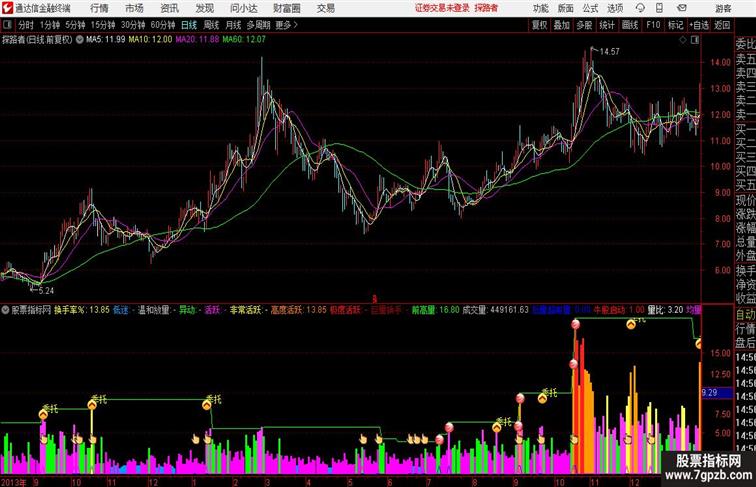Open the 探路者 main chart indicator dropdown

[x=80, y=40]
